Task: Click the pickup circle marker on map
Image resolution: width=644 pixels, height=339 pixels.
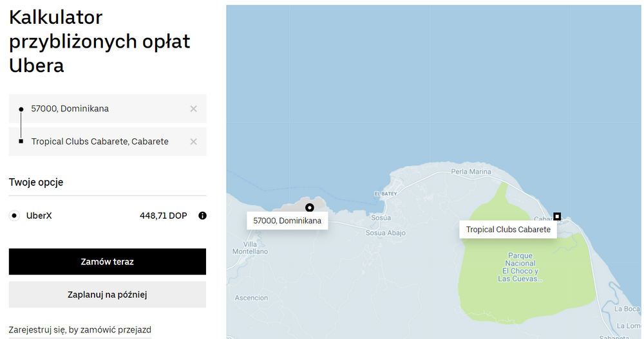Action: [309, 207]
